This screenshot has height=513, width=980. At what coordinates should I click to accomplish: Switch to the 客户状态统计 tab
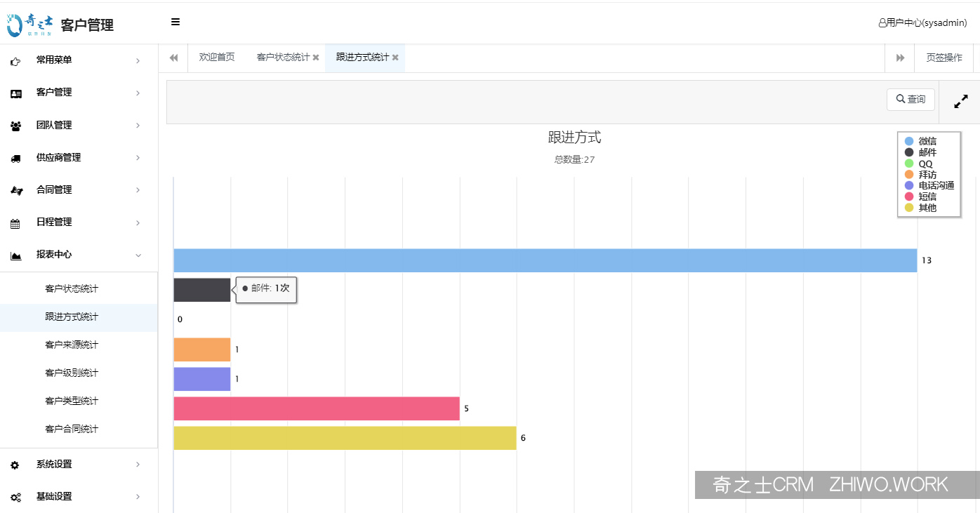pyautogui.click(x=284, y=58)
